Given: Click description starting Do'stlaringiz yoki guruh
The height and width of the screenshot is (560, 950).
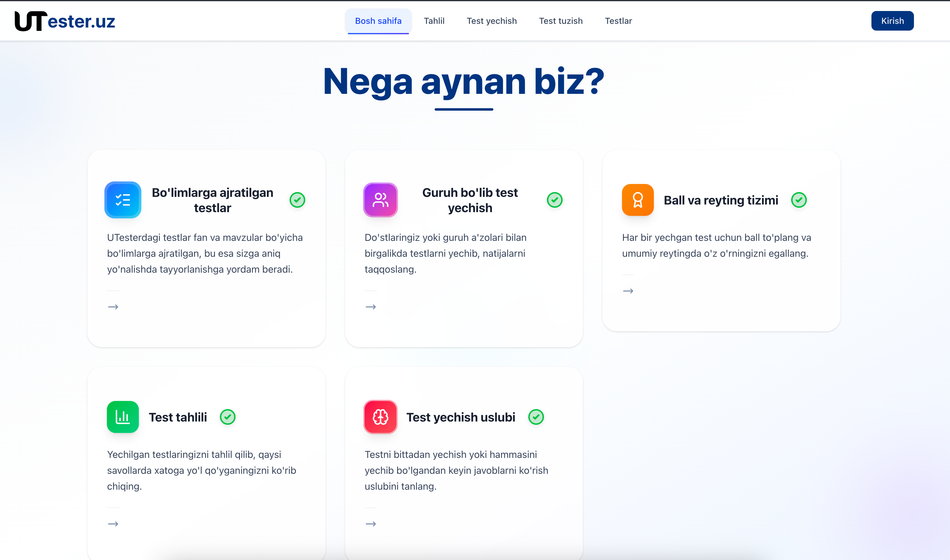Looking at the screenshot, I should click(446, 253).
